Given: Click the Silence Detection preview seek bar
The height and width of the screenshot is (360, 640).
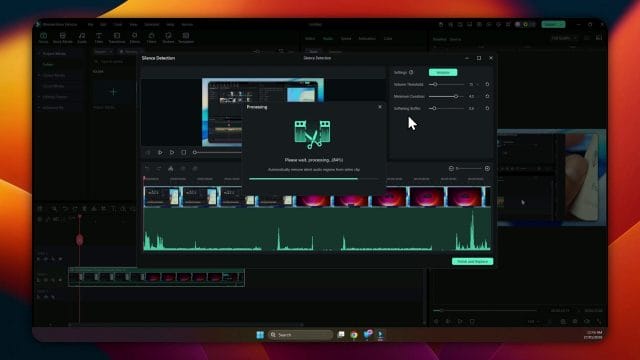Looking at the screenshot, I should pyautogui.click(x=218, y=152).
